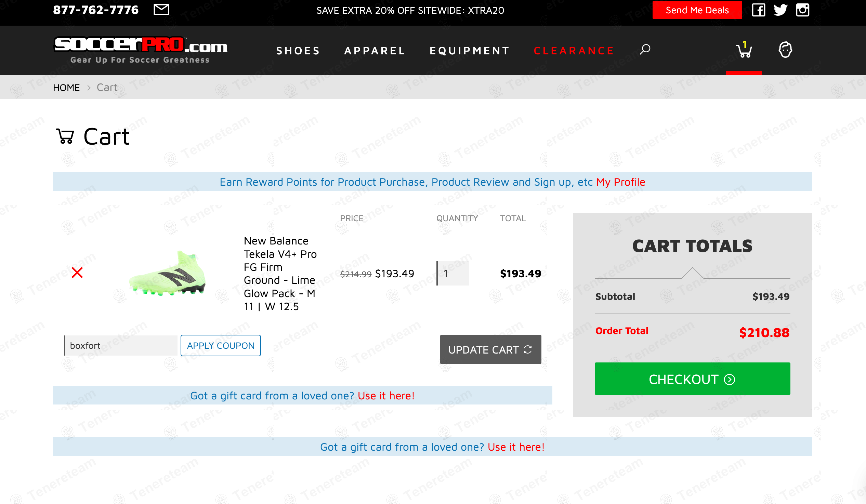Open the Twitter bird icon
Image resolution: width=866 pixels, height=504 pixels.
click(780, 10)
